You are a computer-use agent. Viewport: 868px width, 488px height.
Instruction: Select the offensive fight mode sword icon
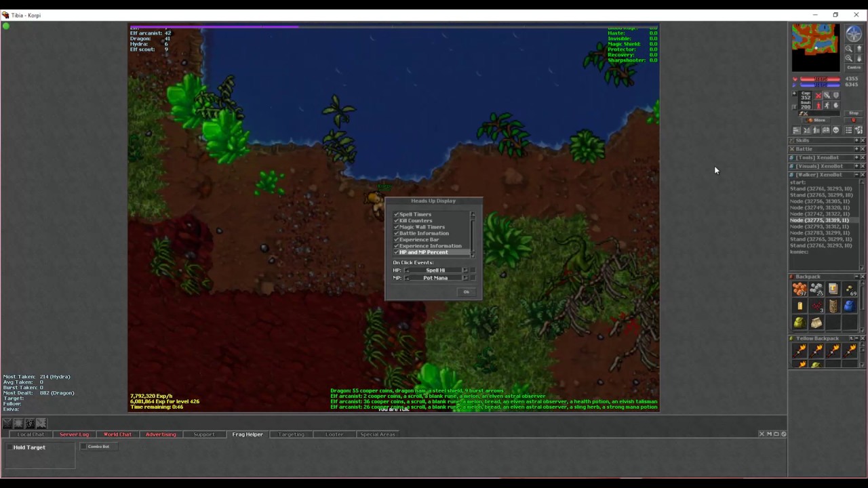coord(818,96)
